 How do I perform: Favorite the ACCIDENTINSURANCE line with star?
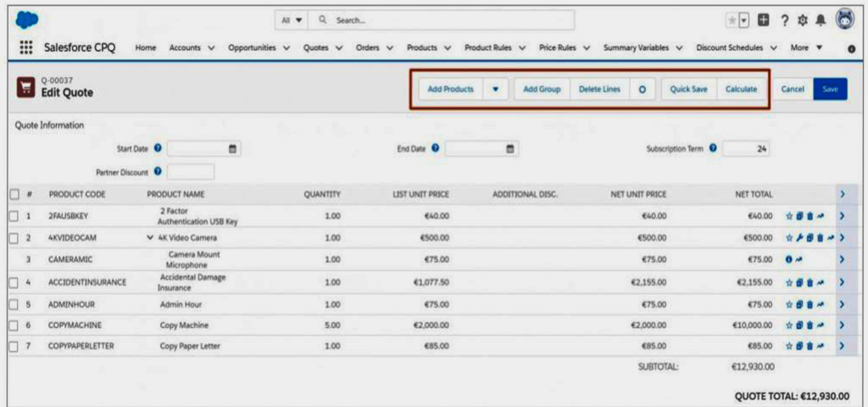(790, 282)
